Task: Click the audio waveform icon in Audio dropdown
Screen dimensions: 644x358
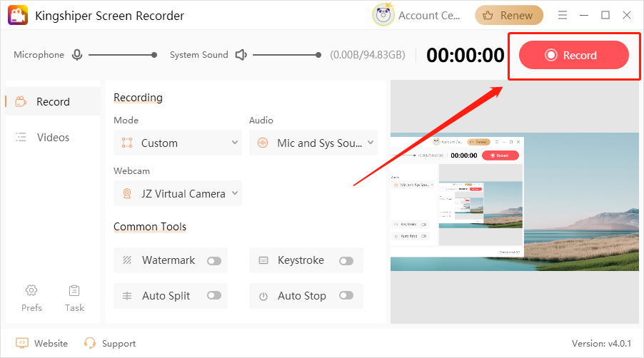Action: pyautogui.click(x=263, y=143)
